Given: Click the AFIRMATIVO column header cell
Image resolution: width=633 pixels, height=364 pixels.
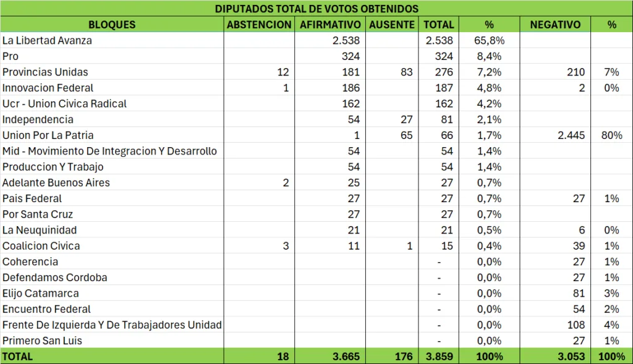Looking at the screenshot, I should pos(330,25).
